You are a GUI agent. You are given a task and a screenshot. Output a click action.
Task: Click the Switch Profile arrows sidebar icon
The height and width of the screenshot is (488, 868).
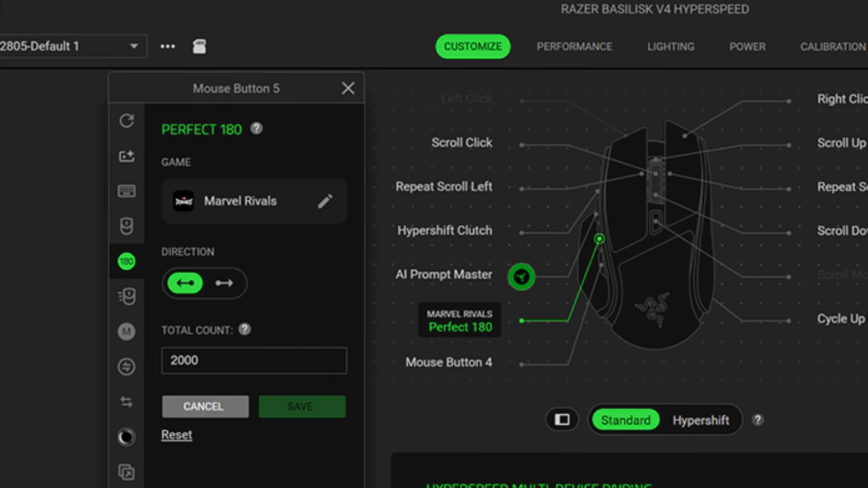[127, 402]
